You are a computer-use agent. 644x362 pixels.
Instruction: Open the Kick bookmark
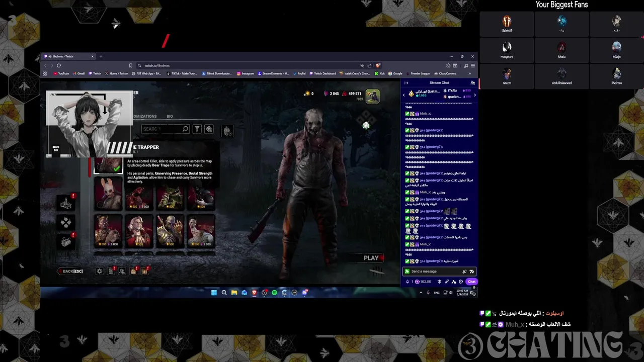coord(380,73)
